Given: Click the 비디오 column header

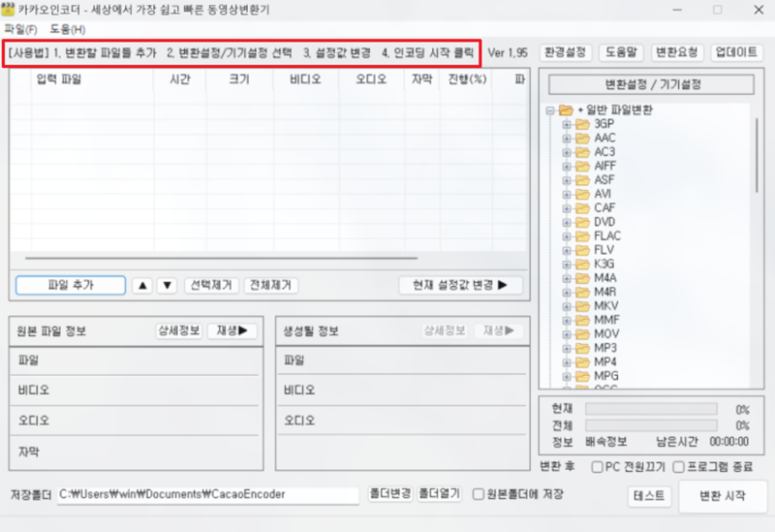Looking at the screenshot, I should click(306, 79).
